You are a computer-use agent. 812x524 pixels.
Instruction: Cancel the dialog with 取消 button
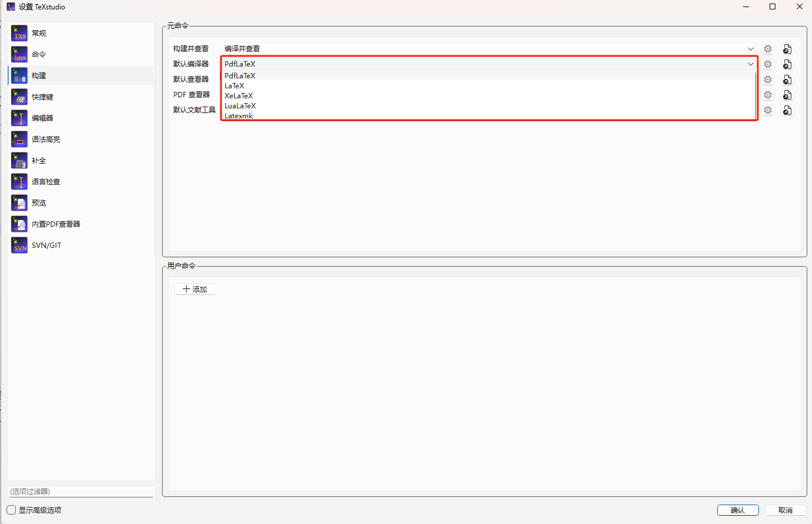coord(785,510)
